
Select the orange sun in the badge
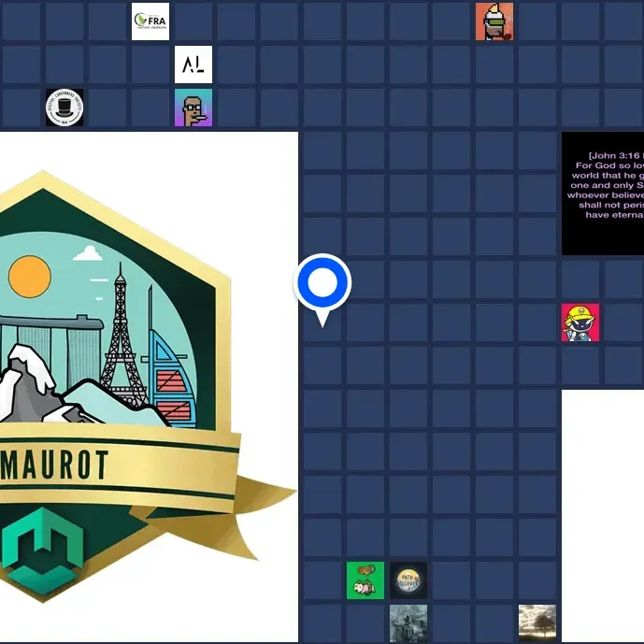point(29,277)
